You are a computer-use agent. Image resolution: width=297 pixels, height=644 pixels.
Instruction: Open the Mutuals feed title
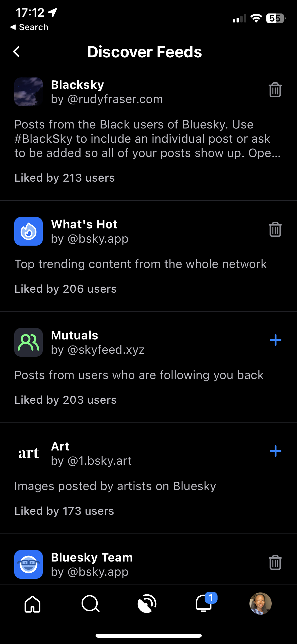pyautogui.click(x=74, y=335)
